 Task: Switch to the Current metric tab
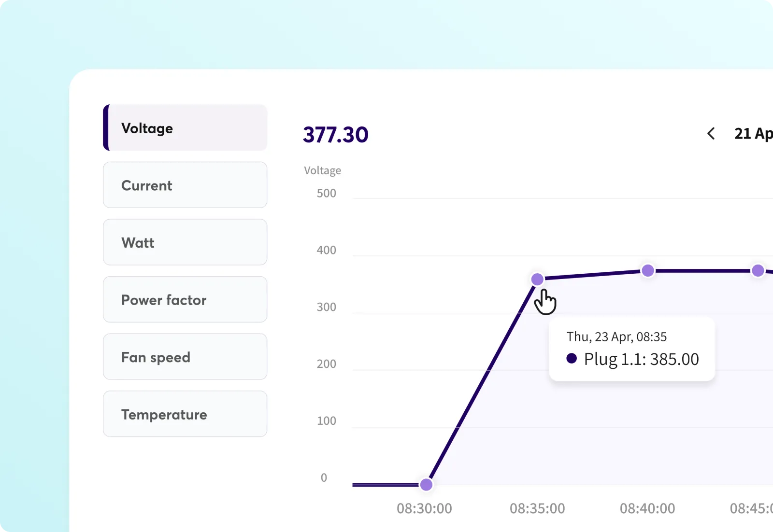click(185, 185)
